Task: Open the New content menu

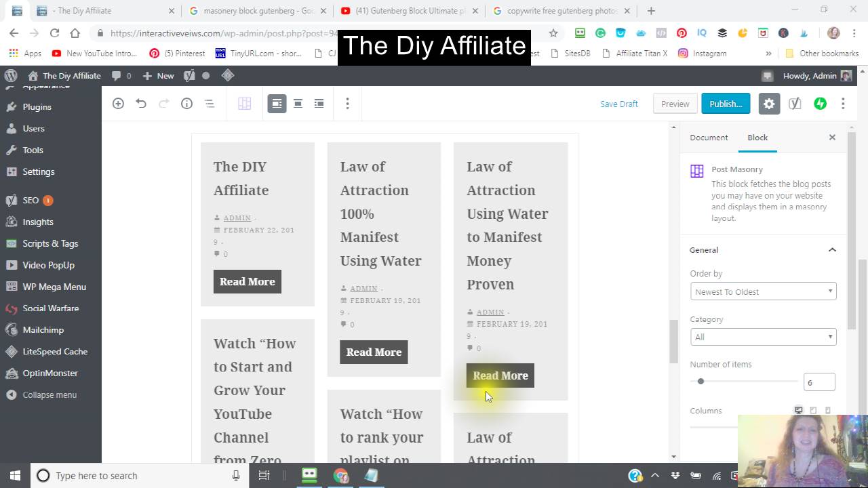Action: point(158,76)
